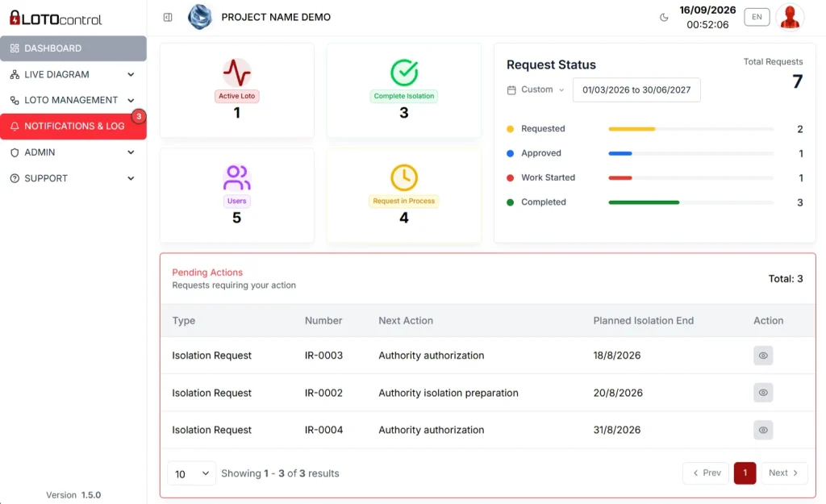Image resolution: width=826 pixels, height=504 pixels.
Task: Open the LIVE DIAGRAM menu
Action: (x=73, y=74)
